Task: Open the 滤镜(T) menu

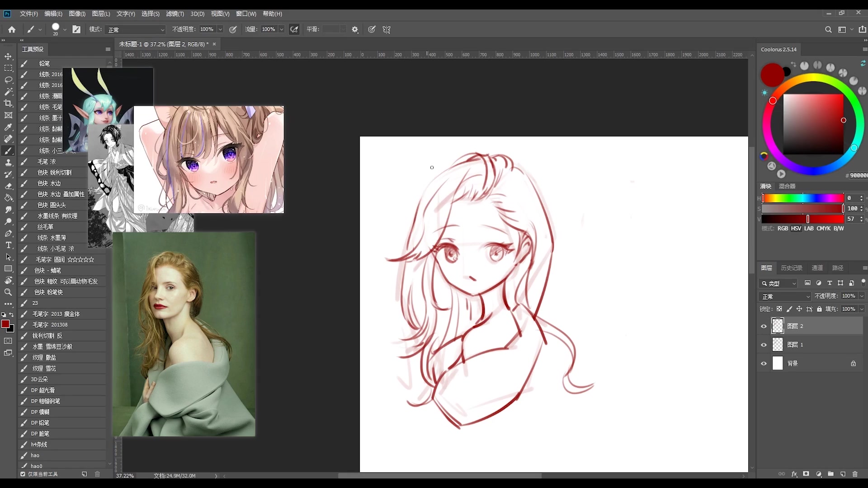Action: [x=175, y=14]
